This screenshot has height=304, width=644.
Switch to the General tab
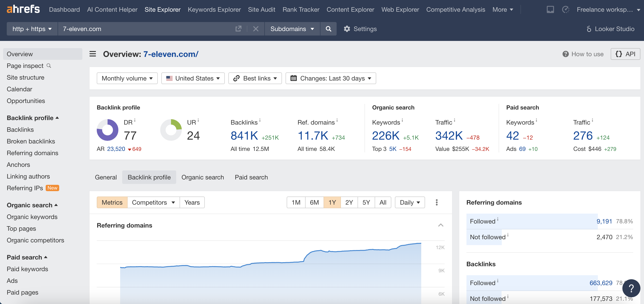(x=106, y=177)
